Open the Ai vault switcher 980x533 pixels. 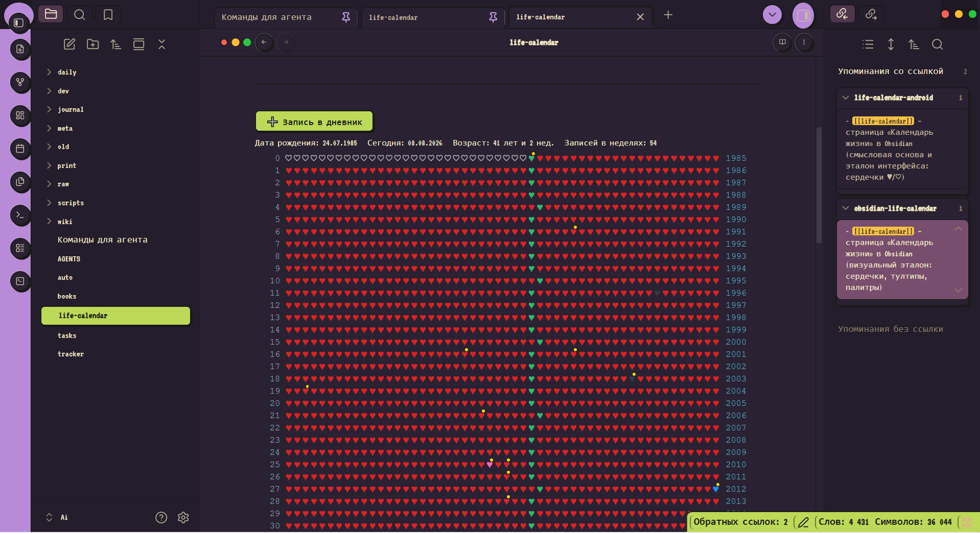coord(57,517)
